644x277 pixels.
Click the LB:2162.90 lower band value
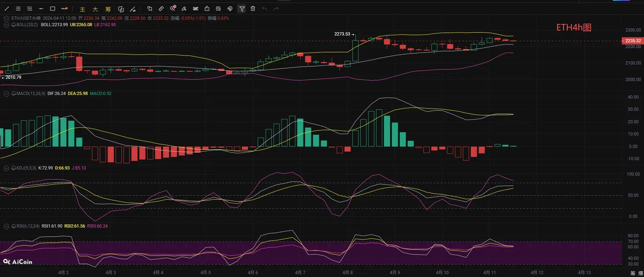coord(105,25)
